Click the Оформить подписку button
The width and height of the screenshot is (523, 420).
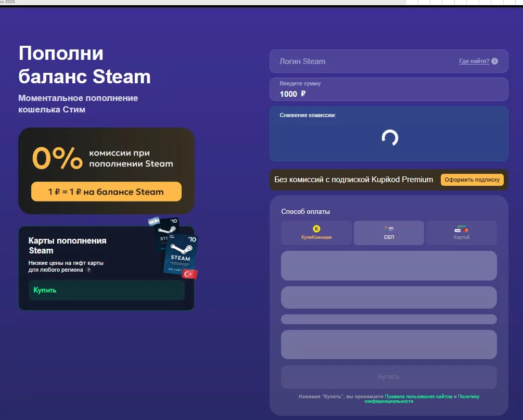coord(472,180)
